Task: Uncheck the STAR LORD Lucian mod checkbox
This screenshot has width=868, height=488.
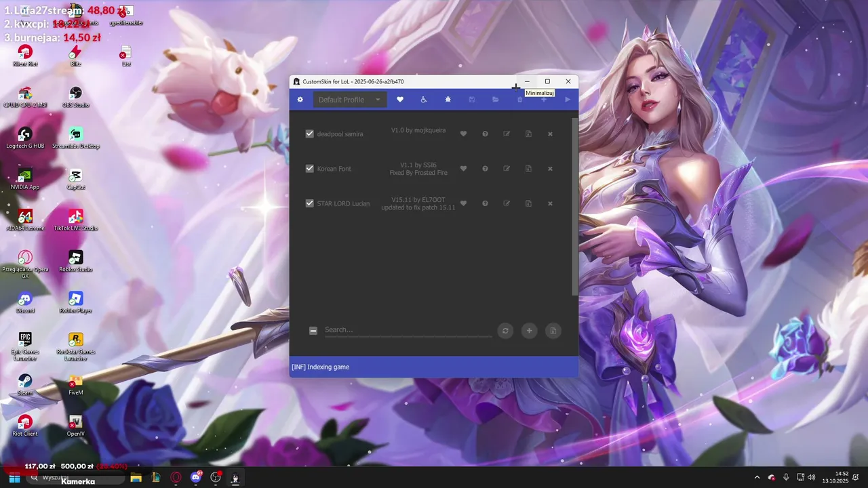Action: (x=310, y=203)
